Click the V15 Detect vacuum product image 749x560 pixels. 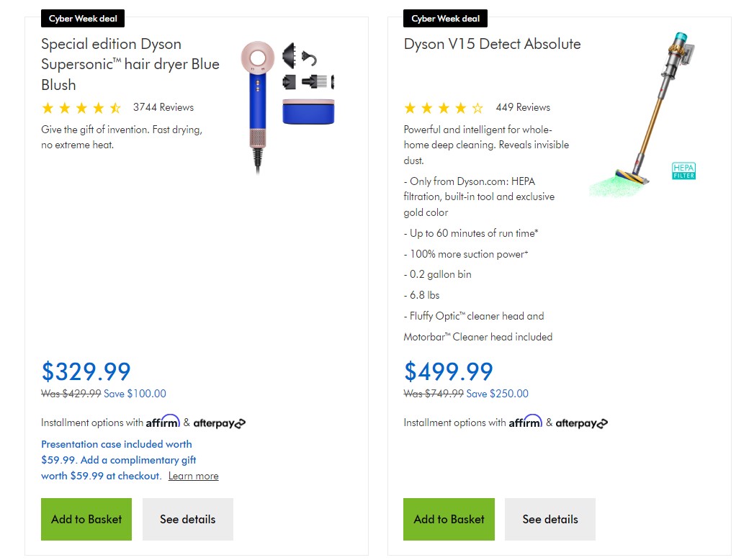[x=642, y=114]
